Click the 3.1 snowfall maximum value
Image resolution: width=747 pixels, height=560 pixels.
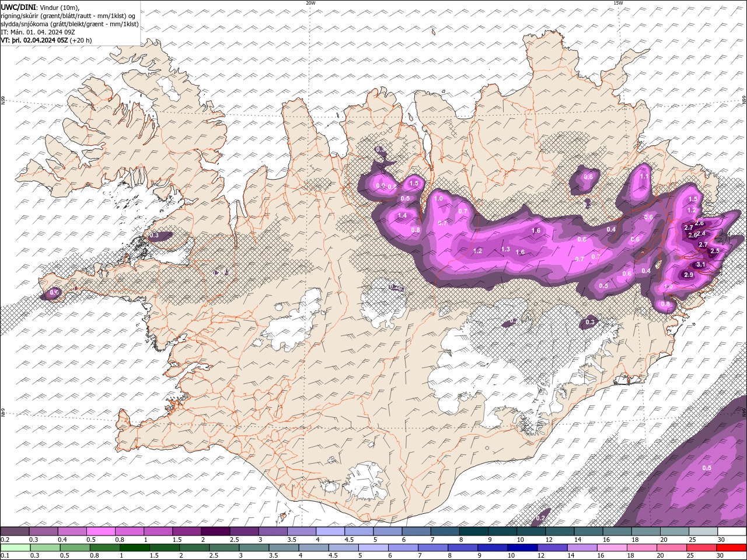[x=701, y=265]
